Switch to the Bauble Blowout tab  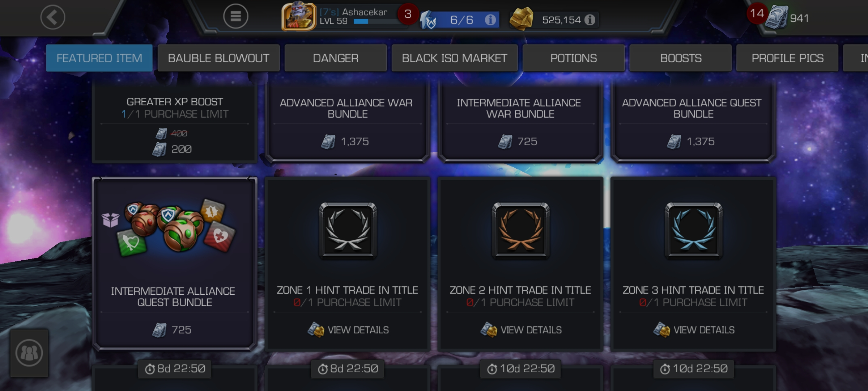pyautogui.click(x=218, y=58)
